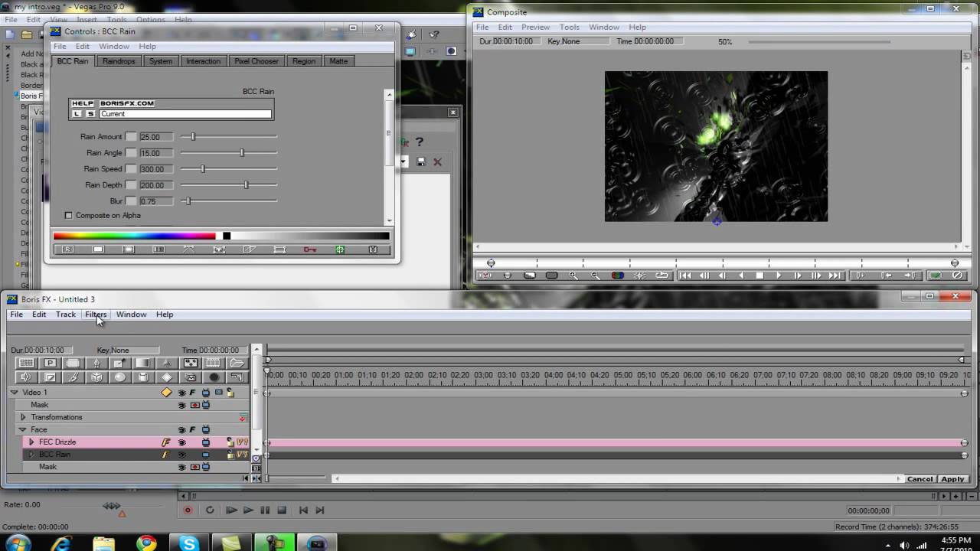Viewport: 980px width, 551px height.
Task: Click the 3D cube tool icon
Action: click(x=96, y=377)
